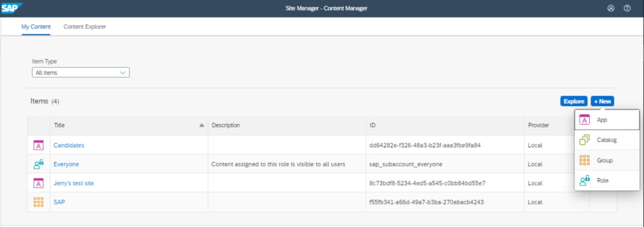Open the Everyone link
This screenshot has height=227, width=644.
pos(66,164)
